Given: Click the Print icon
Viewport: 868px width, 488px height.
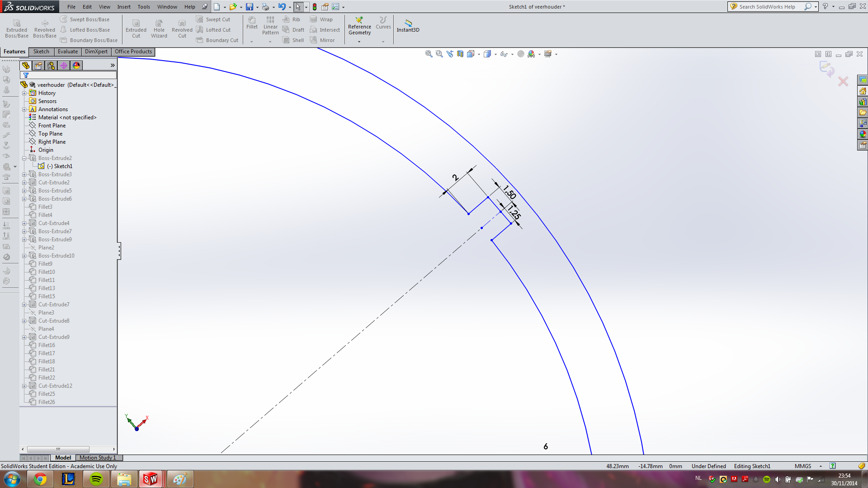Looking at the screenshot, I should [265, 7].
